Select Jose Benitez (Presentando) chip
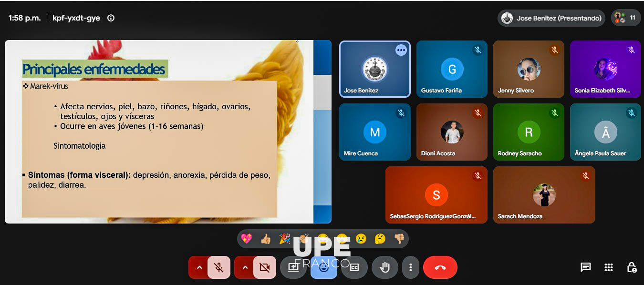The height and width of the screenshot is (285, 644). (x=551, y=18)
